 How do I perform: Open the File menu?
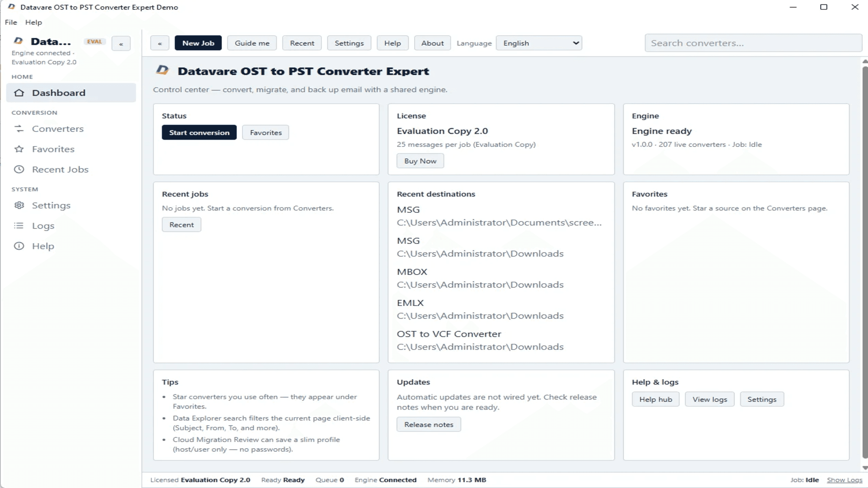11,22
